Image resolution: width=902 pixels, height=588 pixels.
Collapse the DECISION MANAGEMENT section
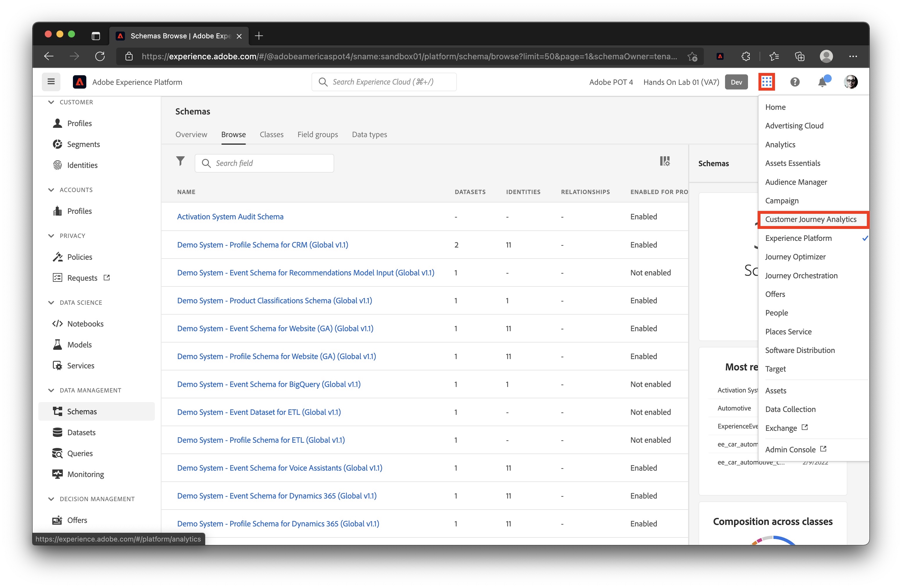[x=51, y=499]
